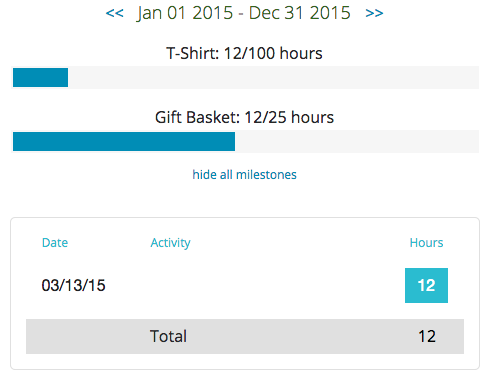The image size is (496, 376).
Task: Go to next date range arrows
Action: pos(374,13)
